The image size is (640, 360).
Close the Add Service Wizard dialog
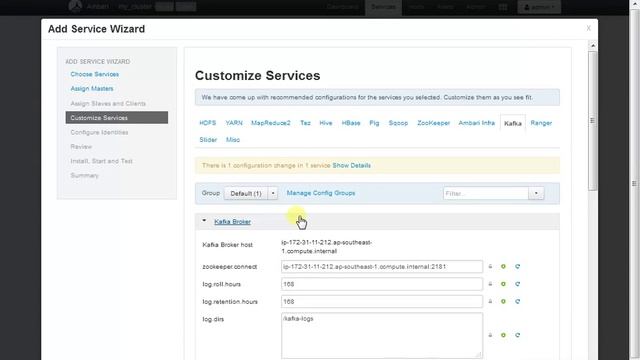coord(589,28)
